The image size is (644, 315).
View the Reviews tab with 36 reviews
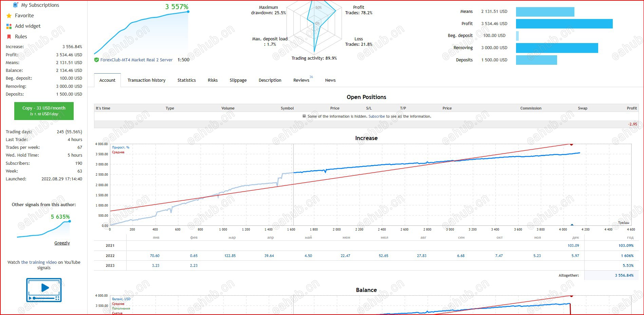[301, 80]
